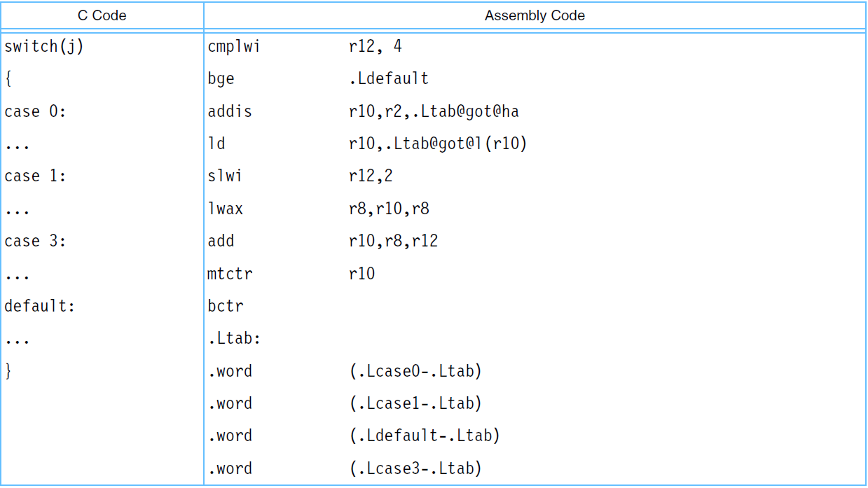
Task: Click the 'Assembly Code' column header
Action: point(535,15)
